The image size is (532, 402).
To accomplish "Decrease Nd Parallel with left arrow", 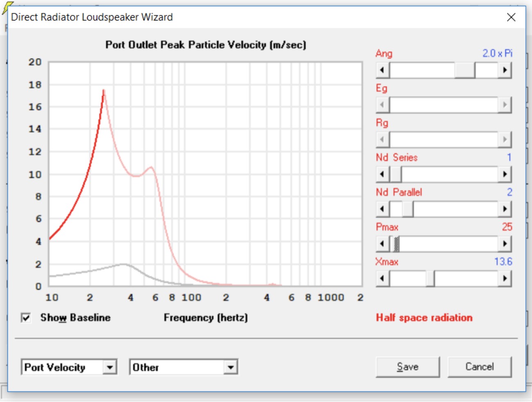I will click(x=382, y=209).
